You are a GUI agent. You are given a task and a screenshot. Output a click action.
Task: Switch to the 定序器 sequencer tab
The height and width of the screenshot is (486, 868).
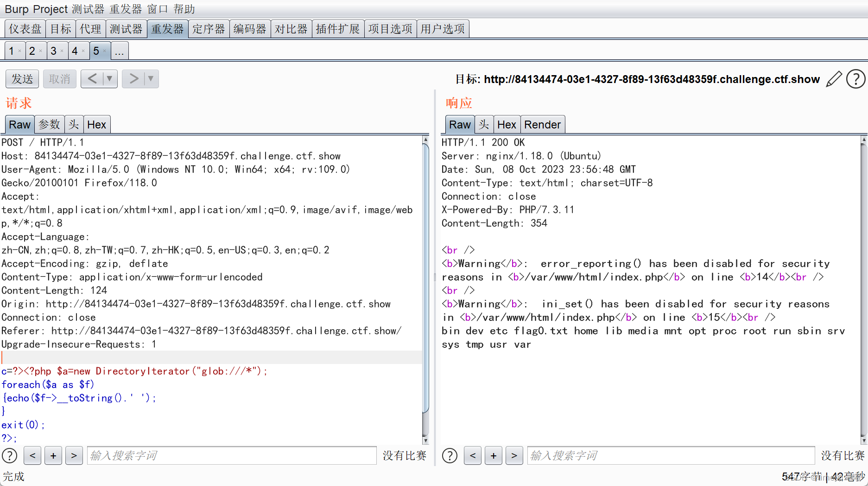click(209, 29)
